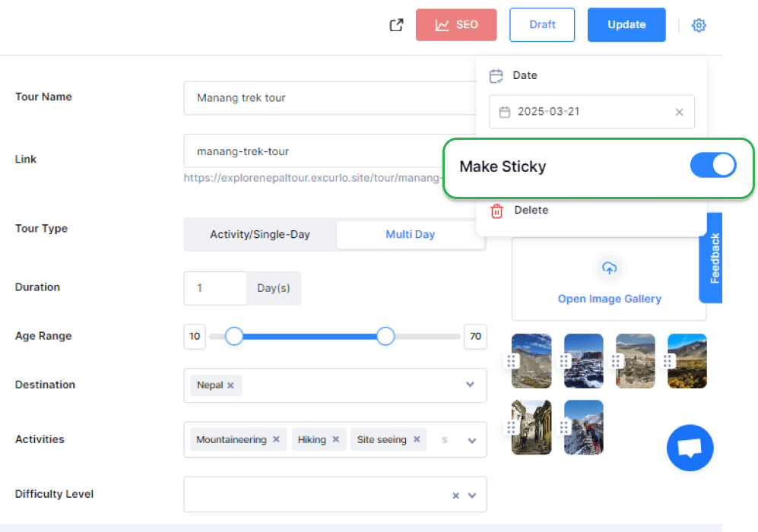Click the maximum age slider handle
Screen dimensions: 758x532
coord(385,336)
